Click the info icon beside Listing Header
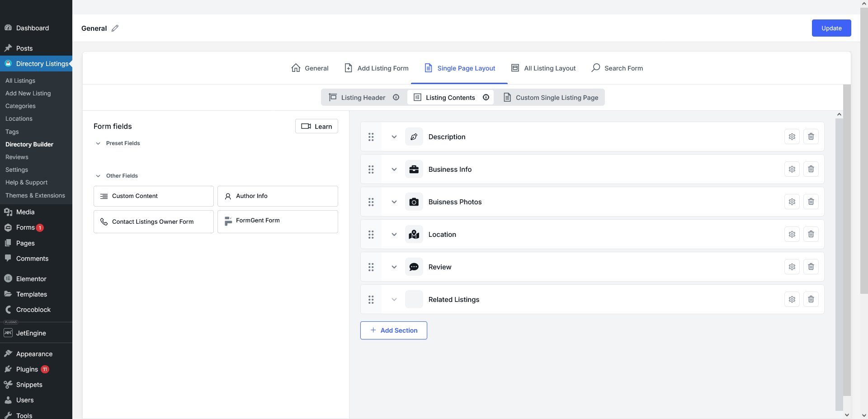Viewport: 868px width, 419px height. click(396, 97)
